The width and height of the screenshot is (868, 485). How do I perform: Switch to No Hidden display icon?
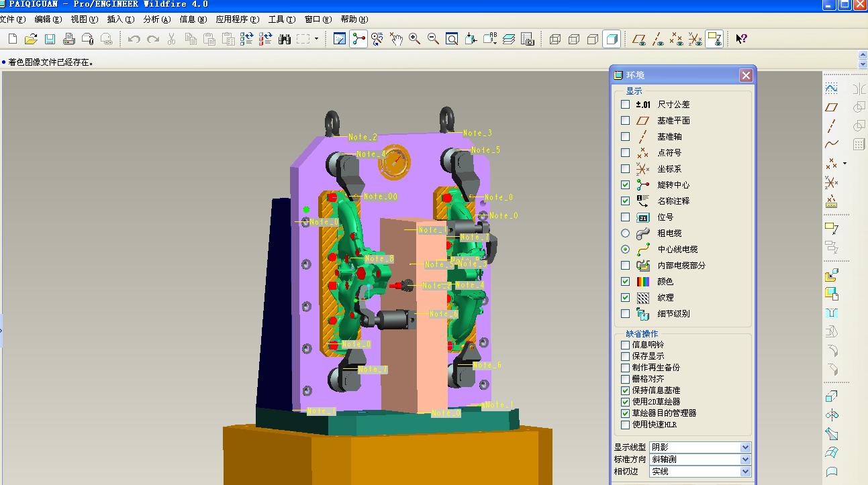point(593,39)
